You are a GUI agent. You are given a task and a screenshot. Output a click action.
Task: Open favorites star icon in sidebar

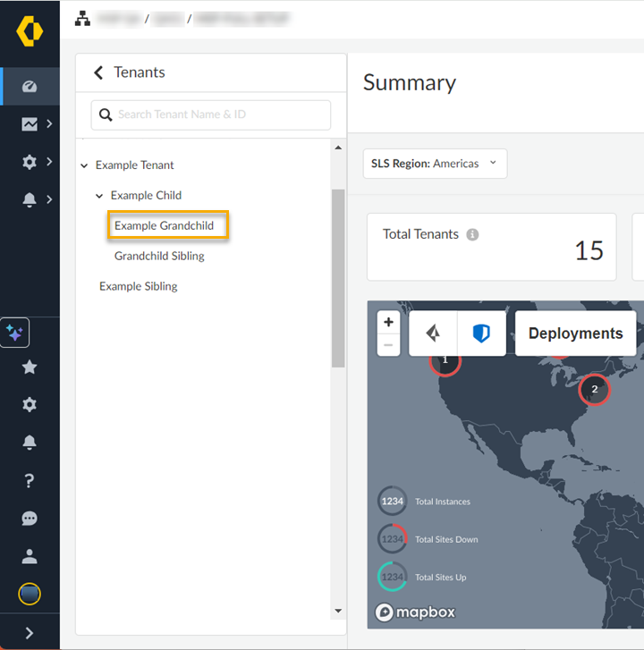[x=30, y=367]
